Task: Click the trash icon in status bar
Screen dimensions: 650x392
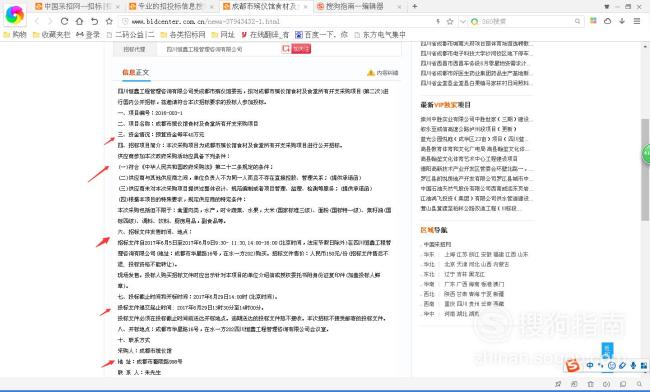Action: [x=590, y=384]
